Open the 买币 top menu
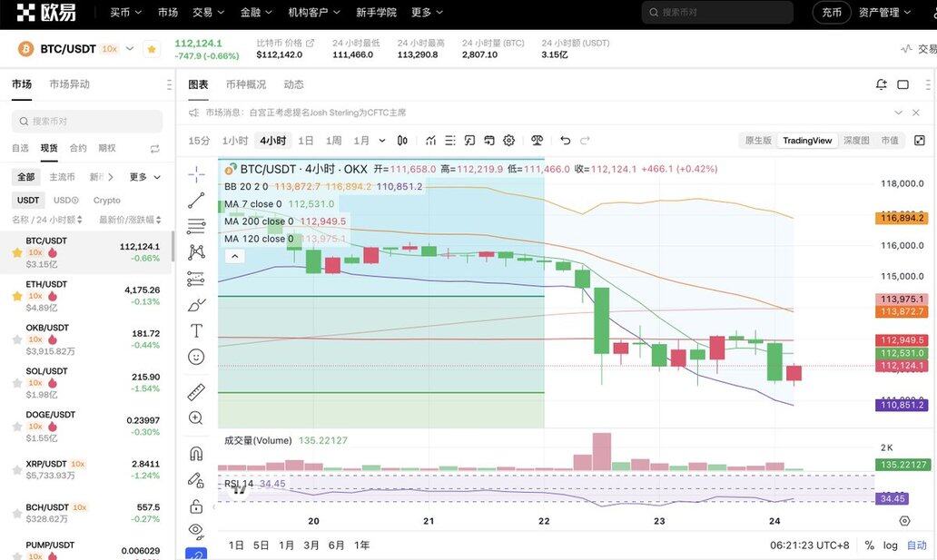Image resolution: width=937 pixels, height=560 pixels. 125,12
